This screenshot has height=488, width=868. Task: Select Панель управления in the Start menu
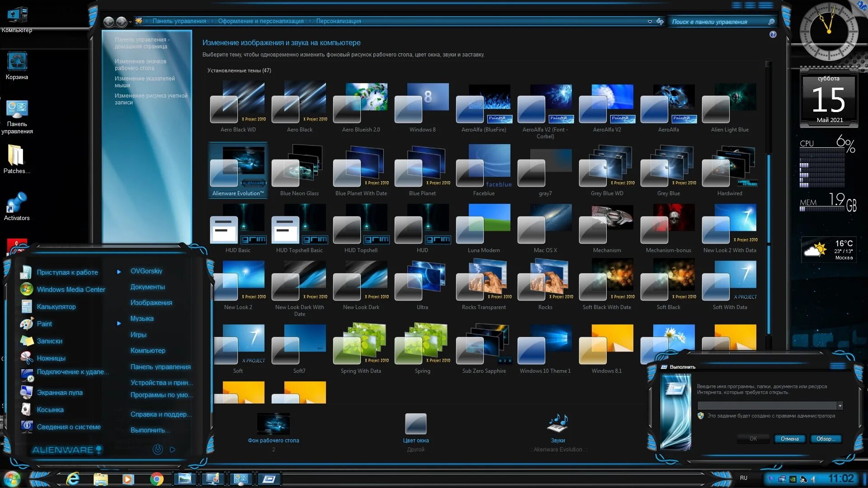[160, 366]
